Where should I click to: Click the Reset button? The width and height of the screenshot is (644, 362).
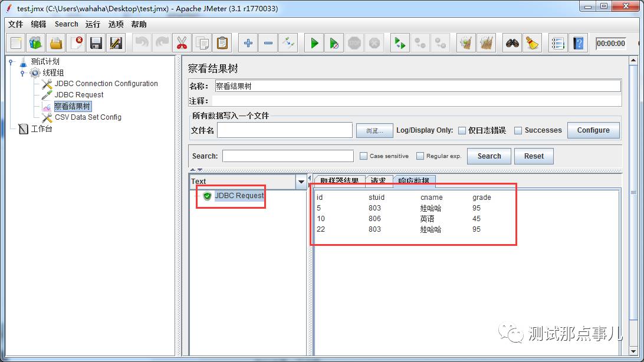(x=534, y=156)
